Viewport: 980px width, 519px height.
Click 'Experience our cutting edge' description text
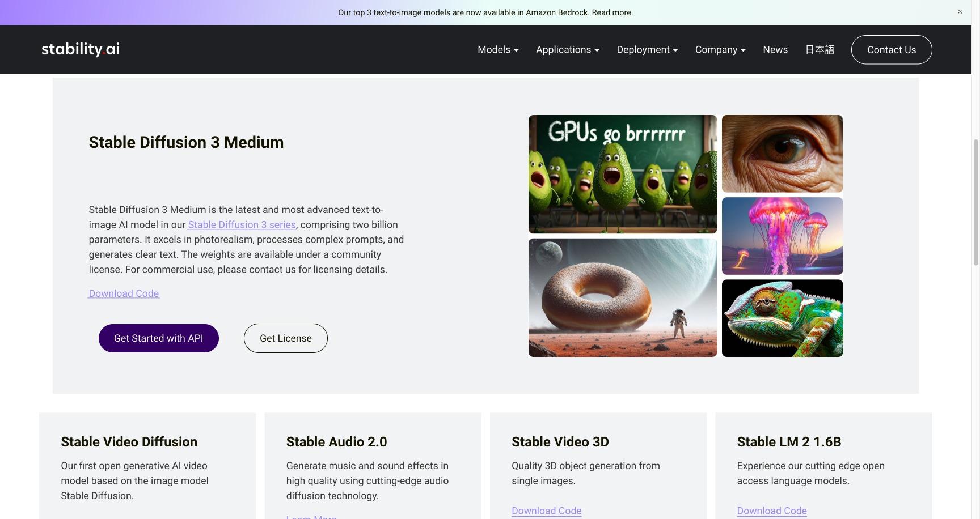(810, 473)
